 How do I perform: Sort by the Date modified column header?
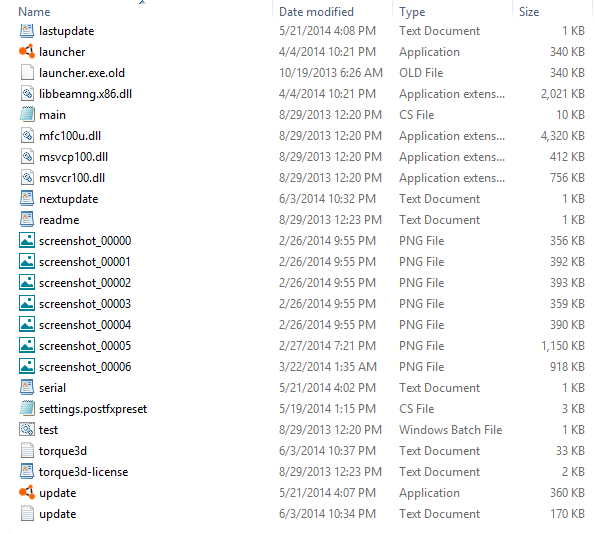pyautogui.click(x=316, y=12)
